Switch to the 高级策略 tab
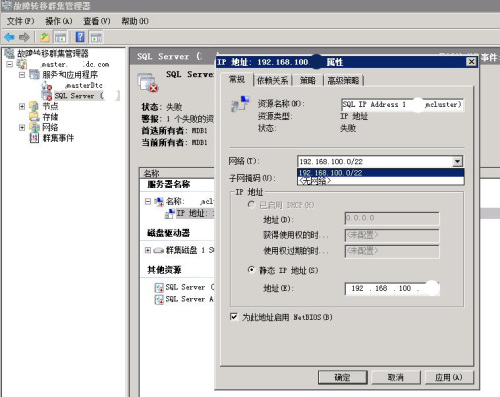Viewport: 500px width, 397px height. tap(343, 80)
